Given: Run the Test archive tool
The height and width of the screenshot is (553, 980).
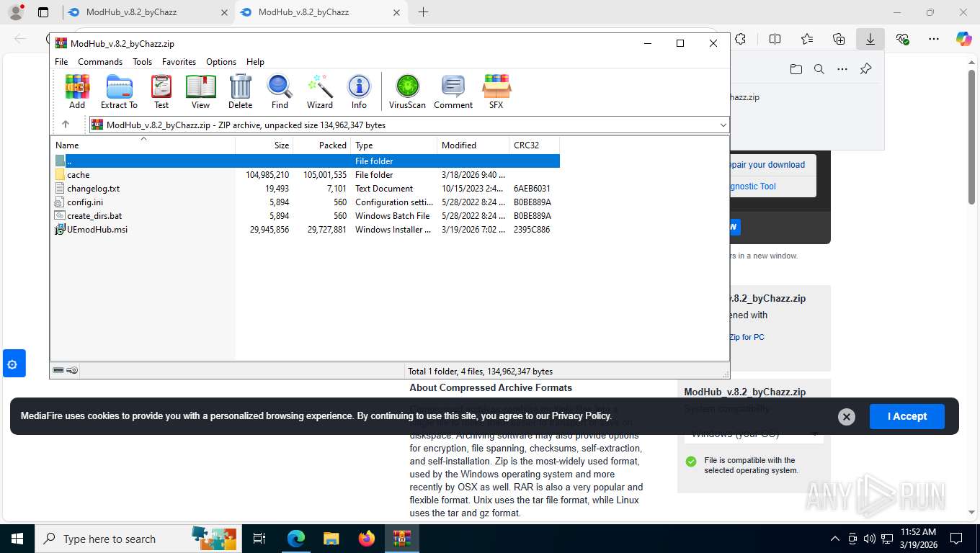Looking at the screenshot, I should pos(161,91).
